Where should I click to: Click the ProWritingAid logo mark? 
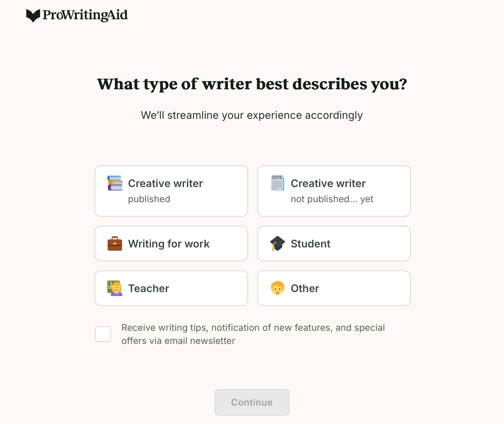point(32,15)
